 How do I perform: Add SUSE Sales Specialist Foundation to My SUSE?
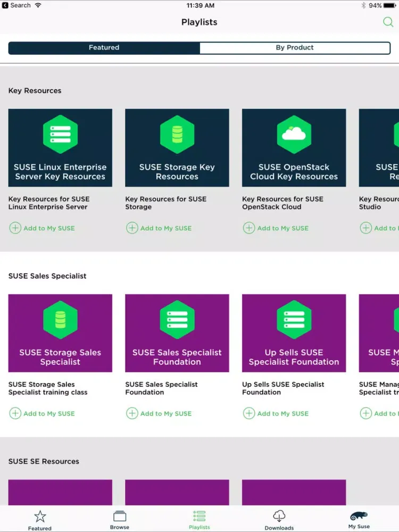[x=159, y=413]
